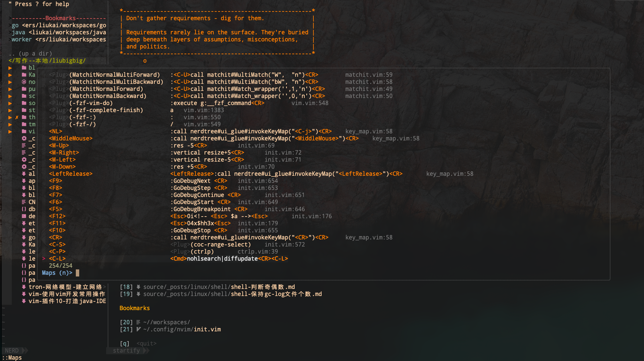Select the (-fzf-vim-do) mapping row

pyautogui.click(x=189, y=103)
